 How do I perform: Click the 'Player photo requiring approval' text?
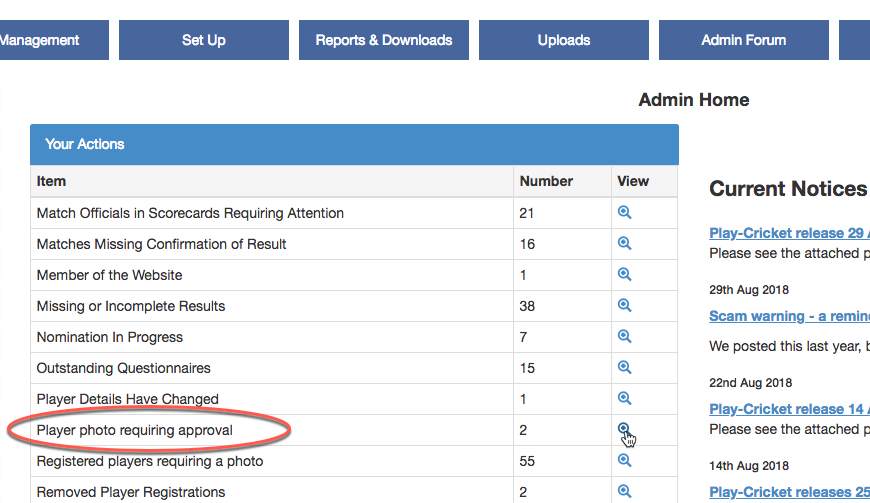[x=134, y=430]
